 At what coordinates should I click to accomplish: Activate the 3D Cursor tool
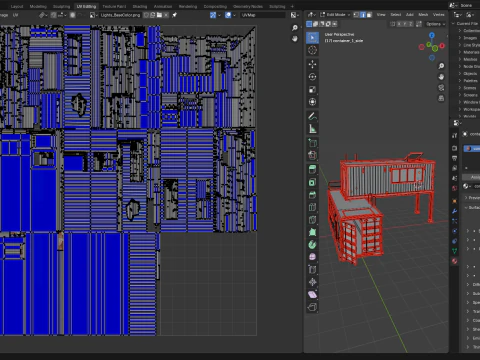click(x=312, y=50)
